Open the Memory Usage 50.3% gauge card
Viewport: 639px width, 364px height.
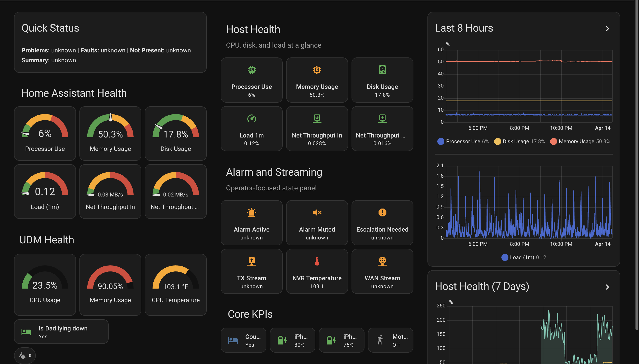[x=110, y=134]
